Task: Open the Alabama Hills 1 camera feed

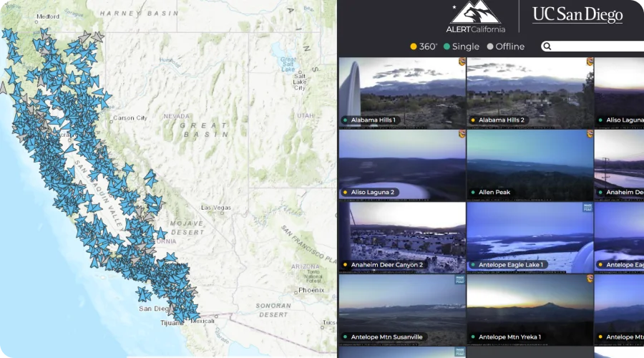Action: [402, 93]
